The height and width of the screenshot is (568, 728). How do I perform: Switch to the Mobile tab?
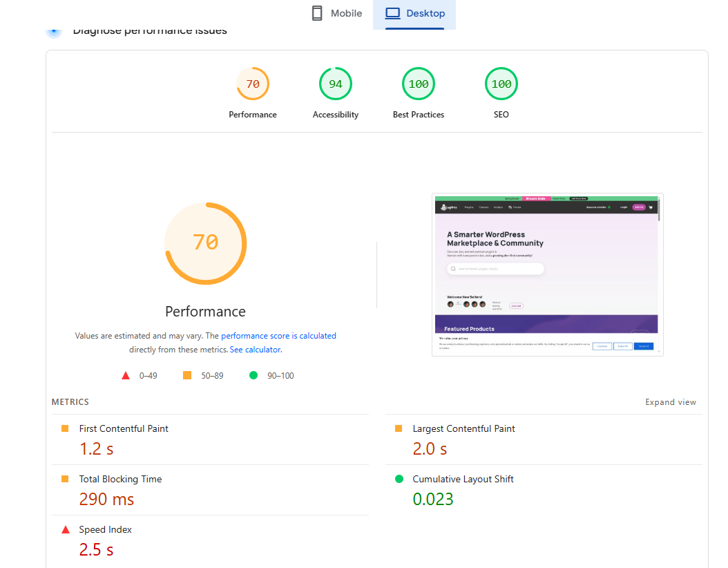coord(336,13)
